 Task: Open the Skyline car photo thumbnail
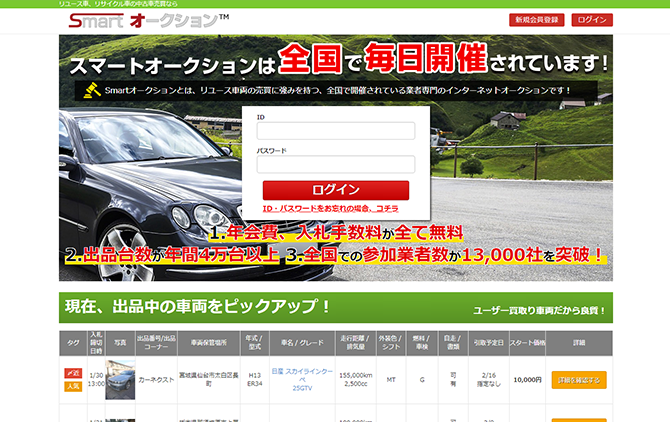tap(120, 380)
